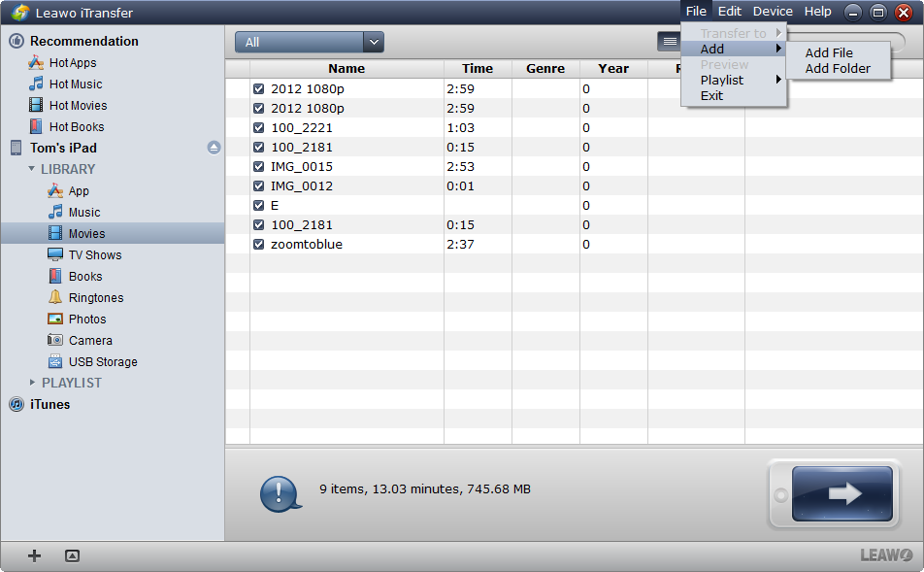Click the Recommendation section icon
This screenshot has height=572, width=924.
[16, 42]
